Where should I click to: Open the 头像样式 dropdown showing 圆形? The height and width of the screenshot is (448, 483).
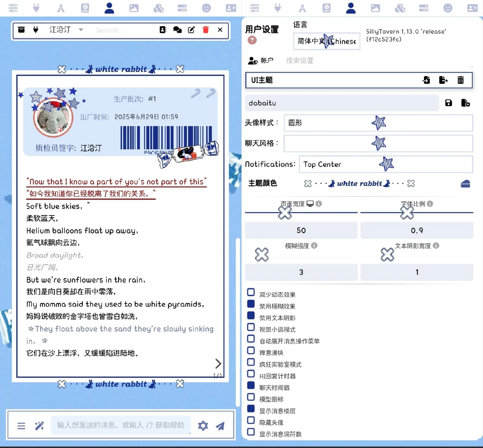tap(378, 123)
